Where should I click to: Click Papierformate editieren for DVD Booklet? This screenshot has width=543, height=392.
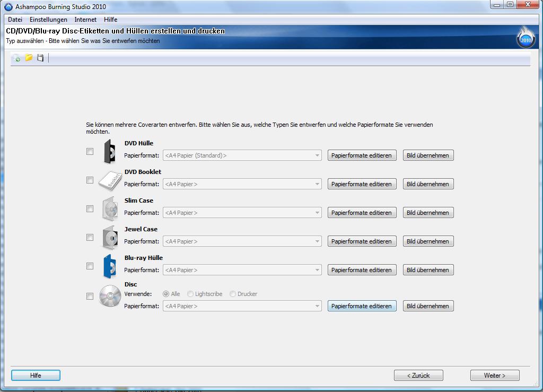tap(362, 184)
